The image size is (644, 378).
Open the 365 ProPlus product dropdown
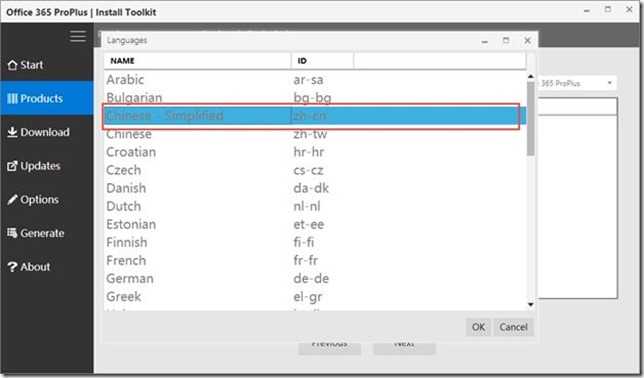point(610,83)
